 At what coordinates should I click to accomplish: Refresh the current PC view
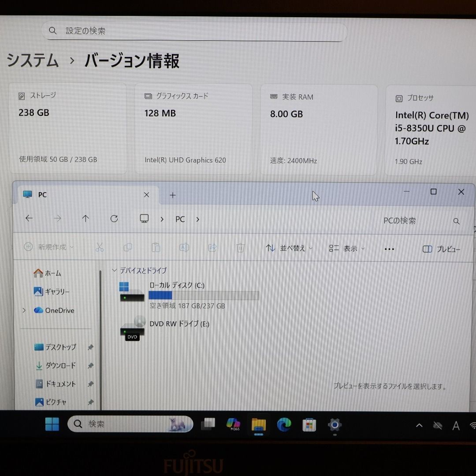(x=114, y=218)
